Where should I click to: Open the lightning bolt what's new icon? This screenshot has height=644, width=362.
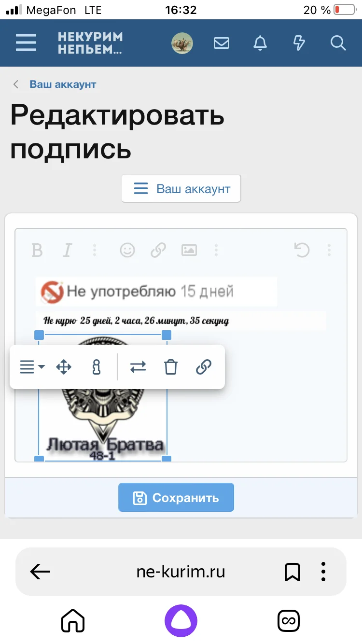(299, 43)
